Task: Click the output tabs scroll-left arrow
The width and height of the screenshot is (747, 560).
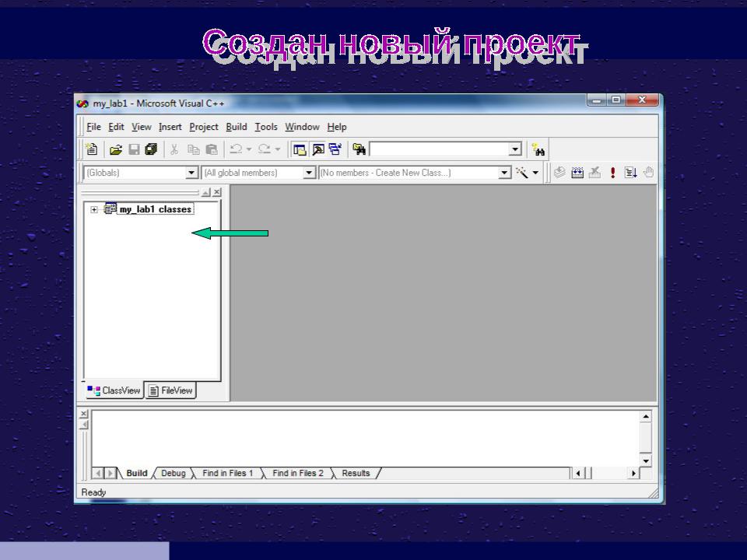Action: pyautogui.click(x=99, y=473)
